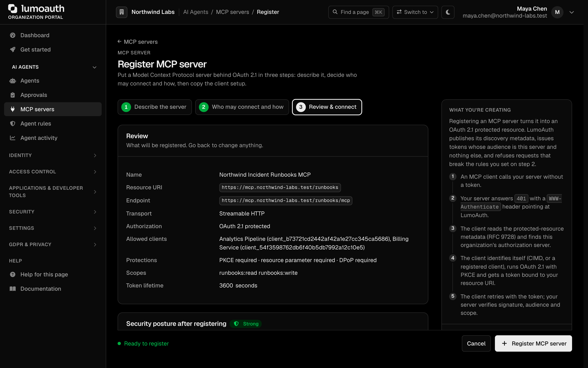
Task: Click the AI Agents breadcrumb
Action: (x=196, y=12)
